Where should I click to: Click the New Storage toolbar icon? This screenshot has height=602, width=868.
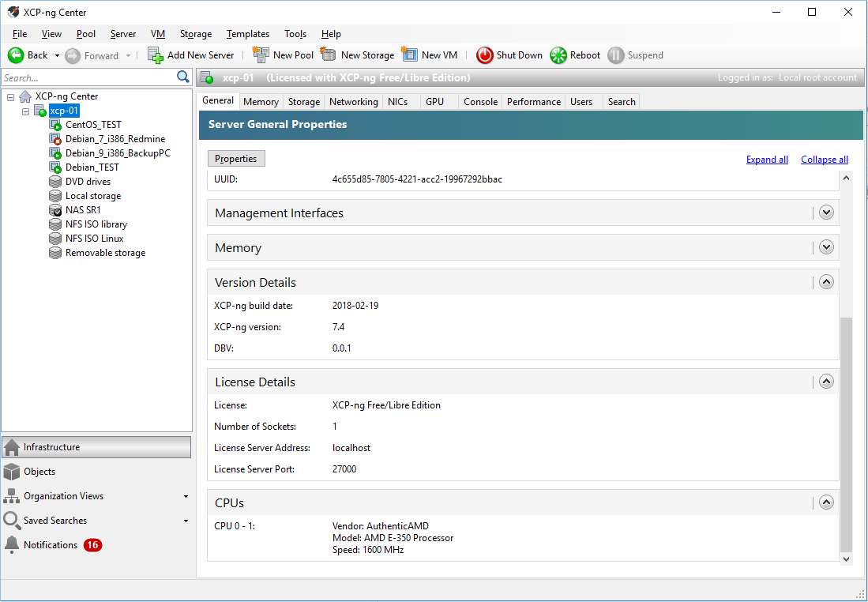click(x=329, y=55)
